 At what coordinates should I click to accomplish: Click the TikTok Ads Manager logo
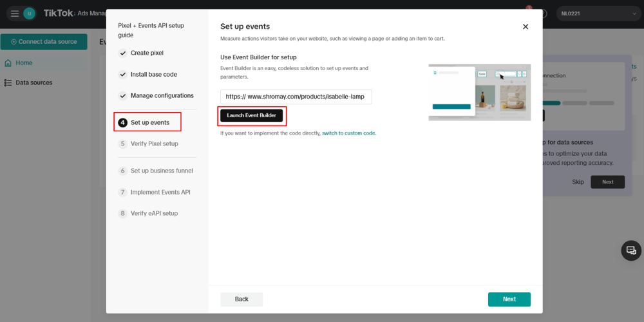75,14
